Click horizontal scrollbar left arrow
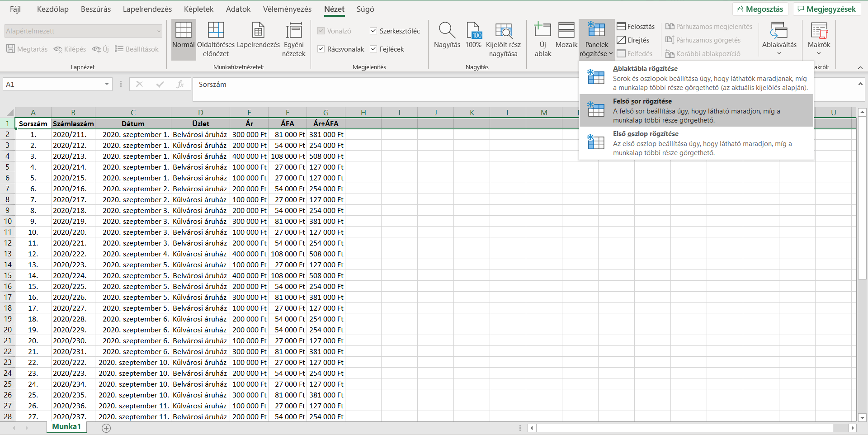 [x=532, y=428]
